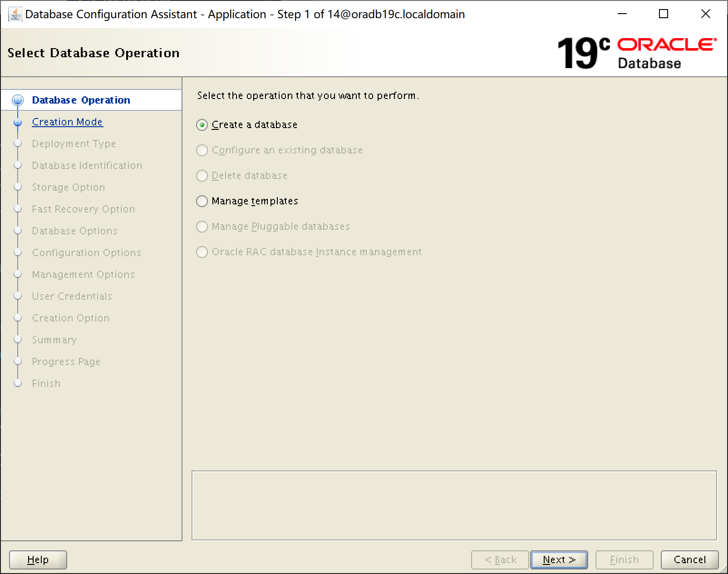
Task: Click the disabled Back button
Action: point(500,559)
